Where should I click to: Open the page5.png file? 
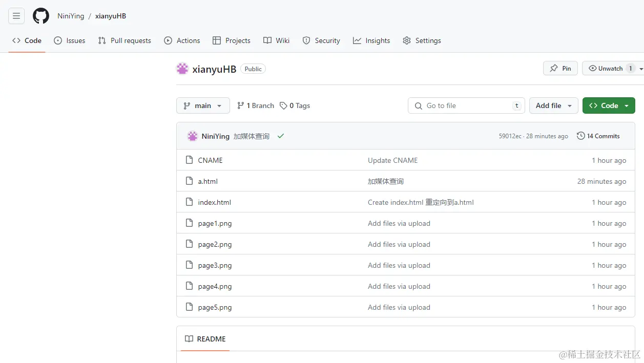click(215, 307)
